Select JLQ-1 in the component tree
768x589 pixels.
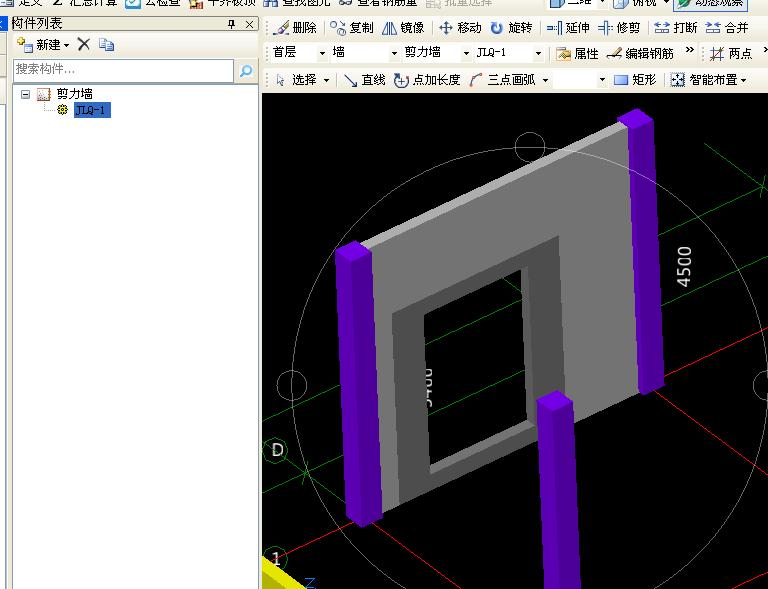pos(92,110)
